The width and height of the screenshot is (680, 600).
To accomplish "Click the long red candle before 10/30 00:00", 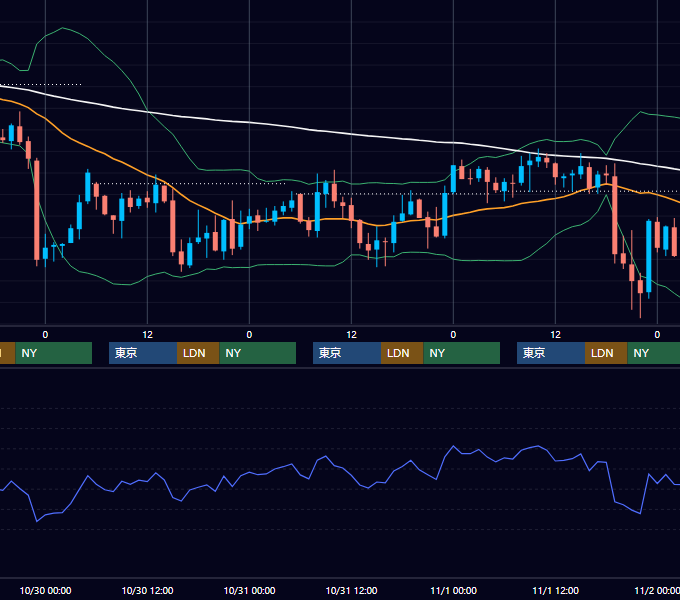I will tap(37, 210).
